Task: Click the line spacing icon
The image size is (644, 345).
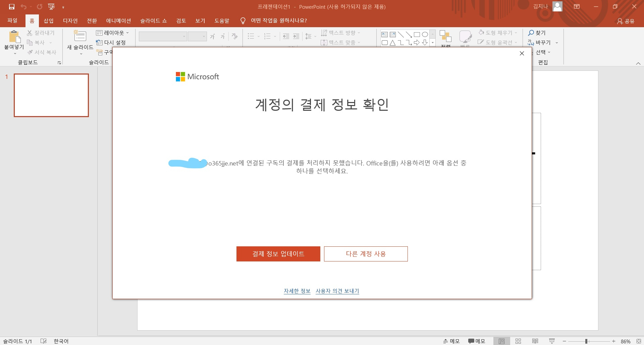Action: tap(309, 36)
